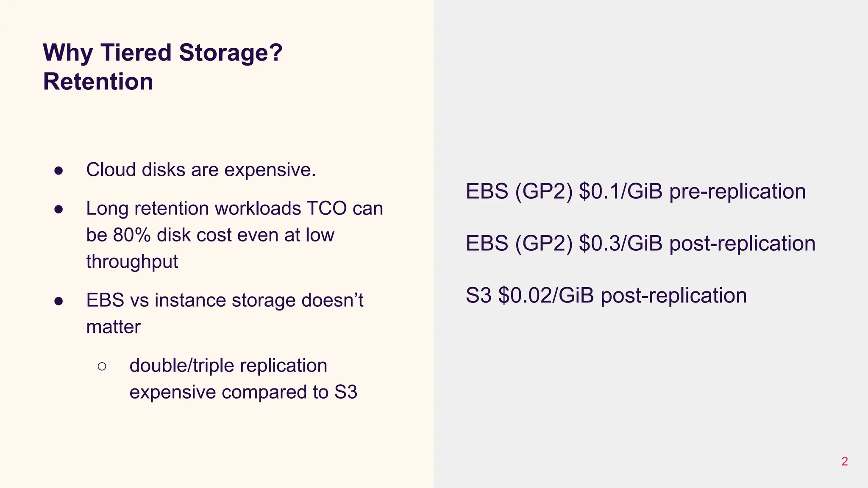Select the 'Cloud disks are expensive.' bullet text
868x488 pixels.
pyautogui.click(x=201, y=170)
